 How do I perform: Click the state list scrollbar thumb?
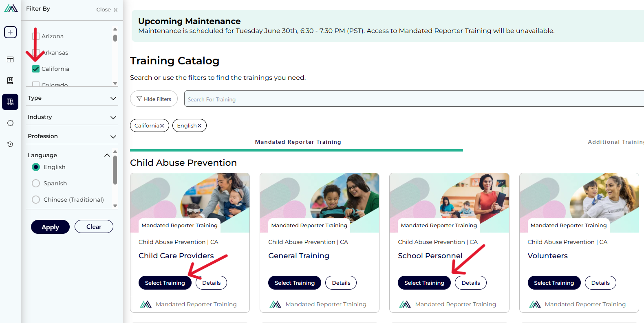(115, 38)
